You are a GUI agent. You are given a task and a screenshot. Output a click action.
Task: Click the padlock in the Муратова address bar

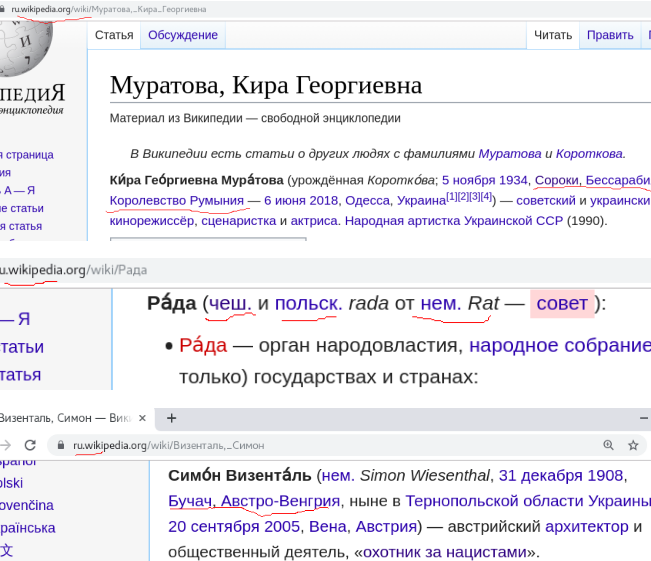[2, 9]
